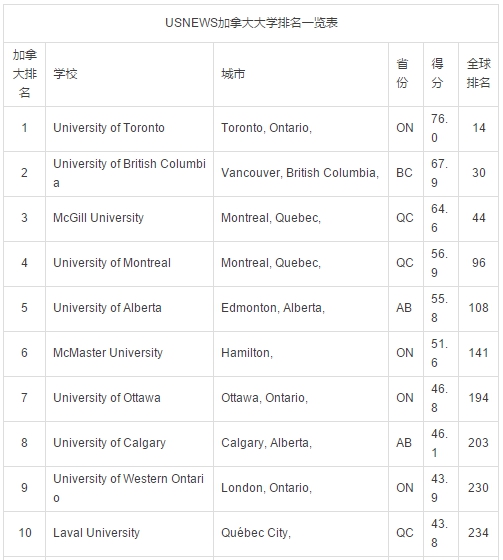Click the table title USNEWS加拿大大学排名一览表
Image resolution: width=503 pixels, height=560 pixels.
pos(251,23)
